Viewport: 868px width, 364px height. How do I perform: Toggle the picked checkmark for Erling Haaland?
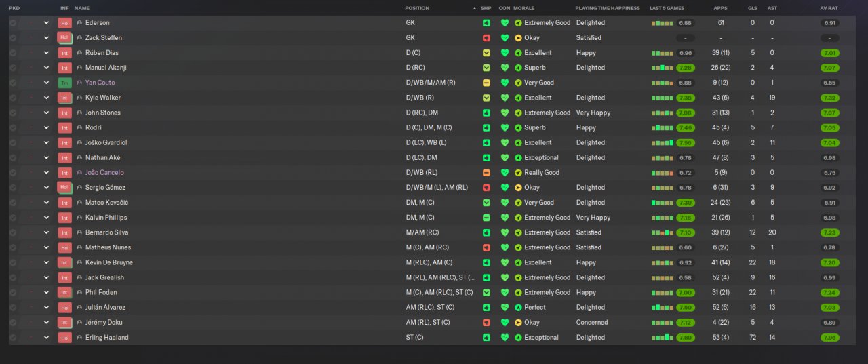point(13,337)
